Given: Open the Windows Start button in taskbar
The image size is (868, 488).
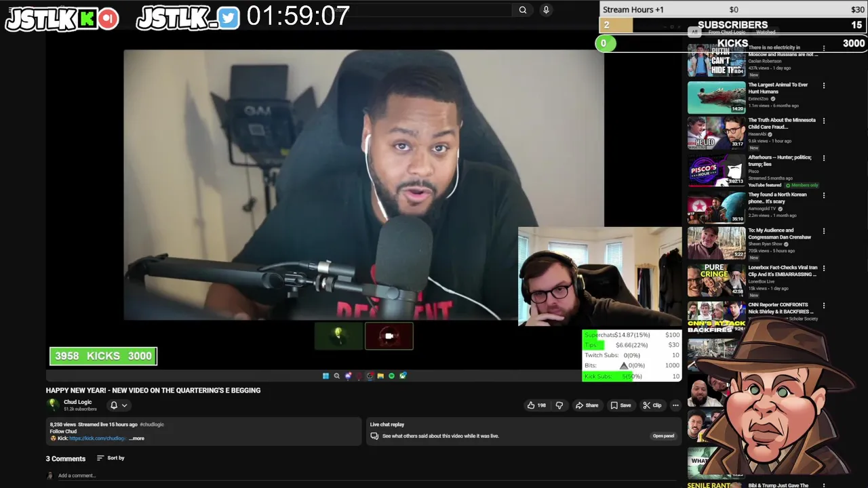Looking at the screenshot, I should [325, 375].
